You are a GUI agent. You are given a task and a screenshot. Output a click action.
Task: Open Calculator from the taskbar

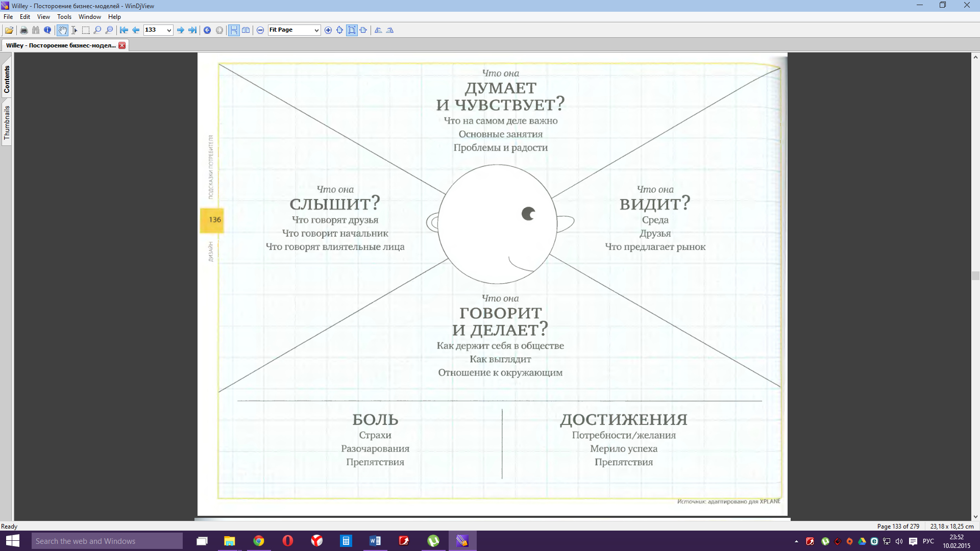tap(346, 541)
